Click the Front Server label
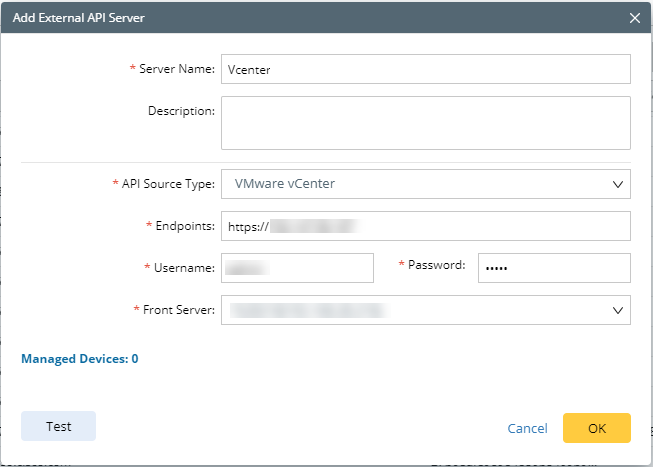Image resolution: width=653 pixels, height=467 pixels. coord(178,310)
